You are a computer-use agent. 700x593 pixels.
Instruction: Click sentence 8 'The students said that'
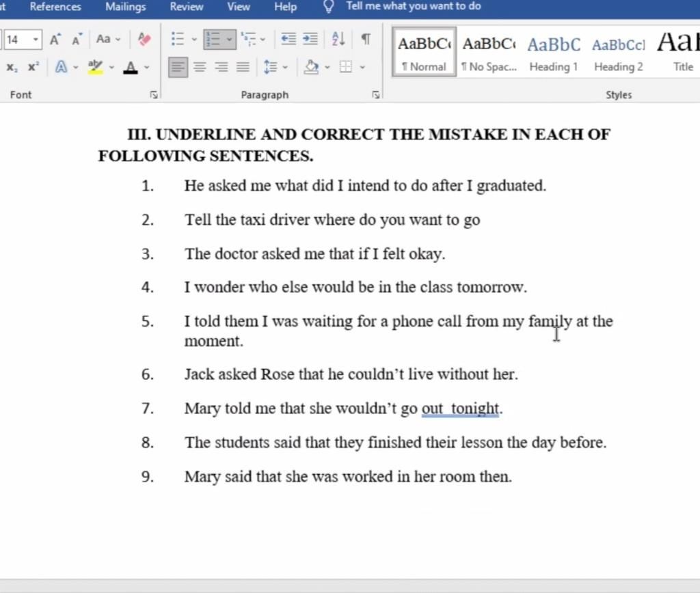coord(396,443)
